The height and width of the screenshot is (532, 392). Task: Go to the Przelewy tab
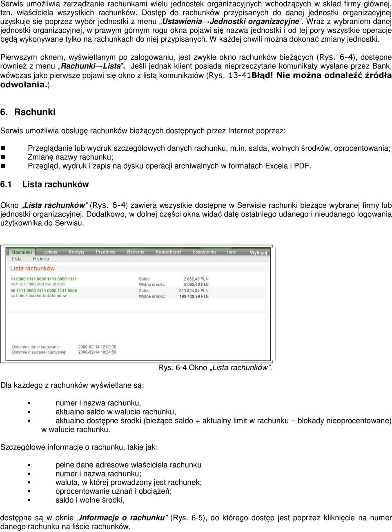coord(105,252)
